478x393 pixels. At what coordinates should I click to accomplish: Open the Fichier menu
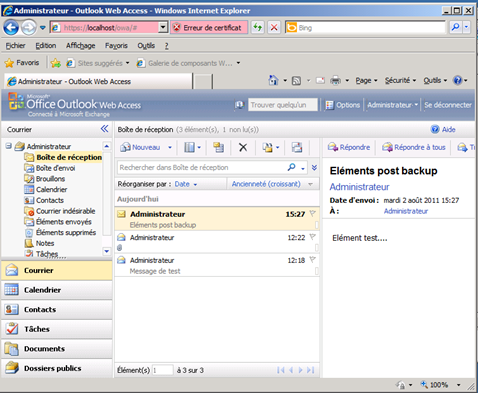(x=15, y=46)
